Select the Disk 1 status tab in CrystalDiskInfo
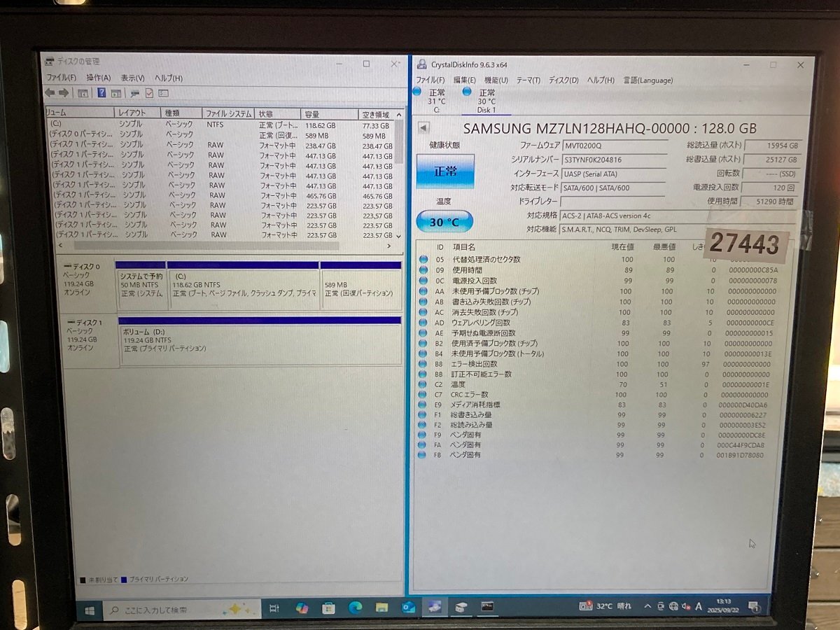 [486, 100]
